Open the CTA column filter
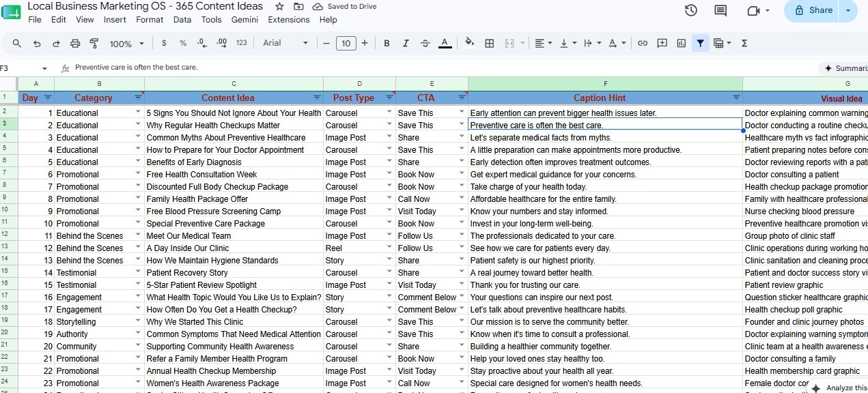The height and width of the screenshot is (393, 868). point(462,98)
